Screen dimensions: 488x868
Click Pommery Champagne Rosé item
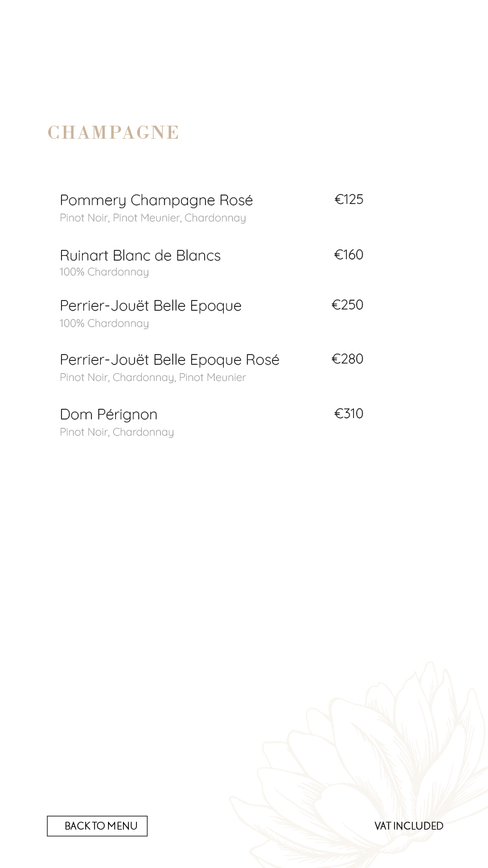pos(156,200)
